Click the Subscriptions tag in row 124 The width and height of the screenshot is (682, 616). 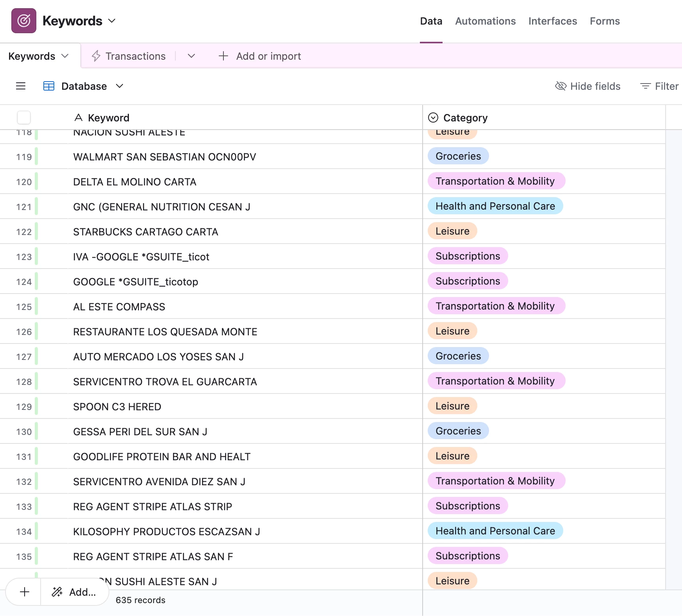click(x=468, y=281)
